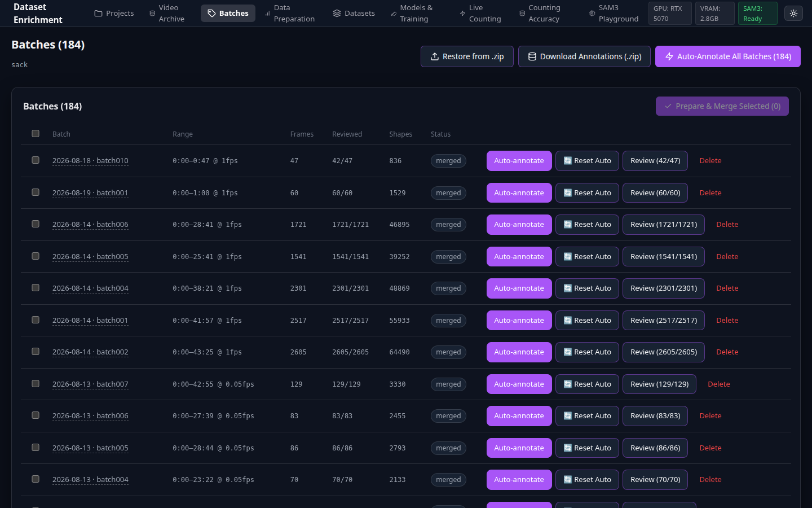Open the 2026-08-19 · batch001 link

coord(90,193)
